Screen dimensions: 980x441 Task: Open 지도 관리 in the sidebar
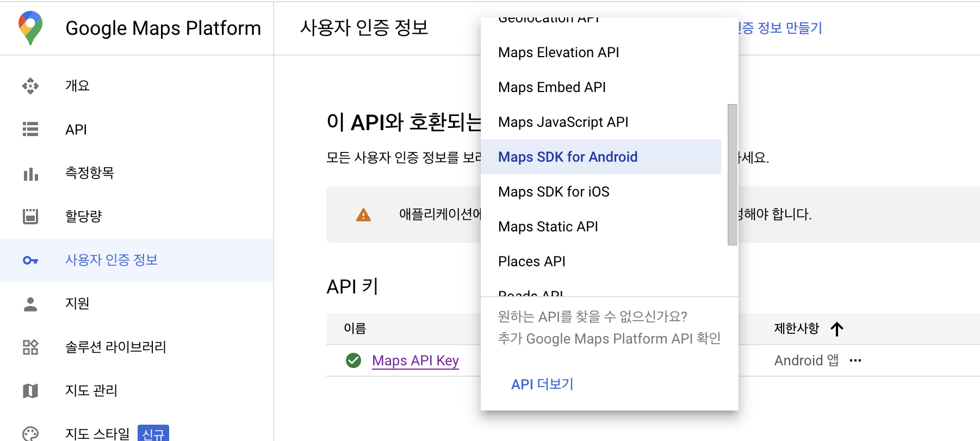click(x=137, y=391)
